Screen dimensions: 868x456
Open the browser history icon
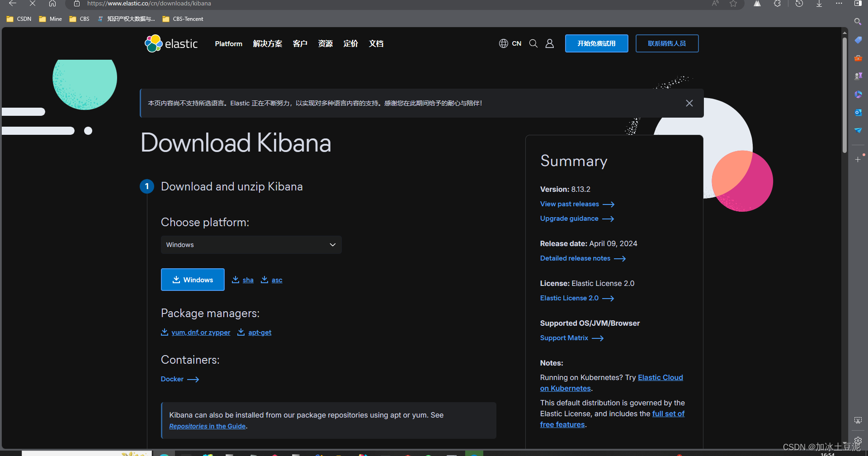click(x=799, y=3)
